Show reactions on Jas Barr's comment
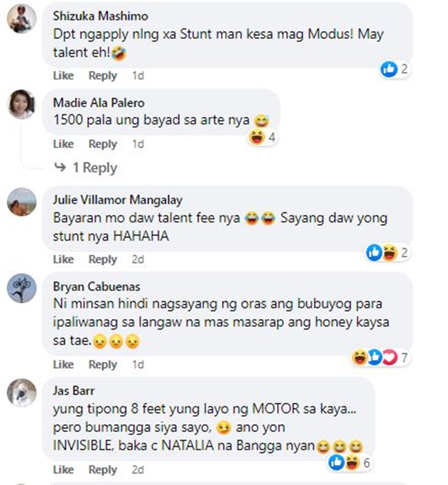 click(349, 463)
